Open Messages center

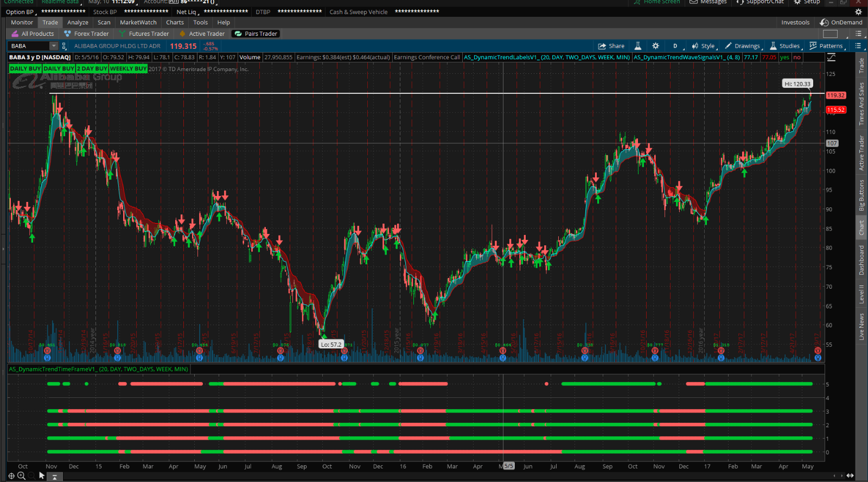coord(708,2)
